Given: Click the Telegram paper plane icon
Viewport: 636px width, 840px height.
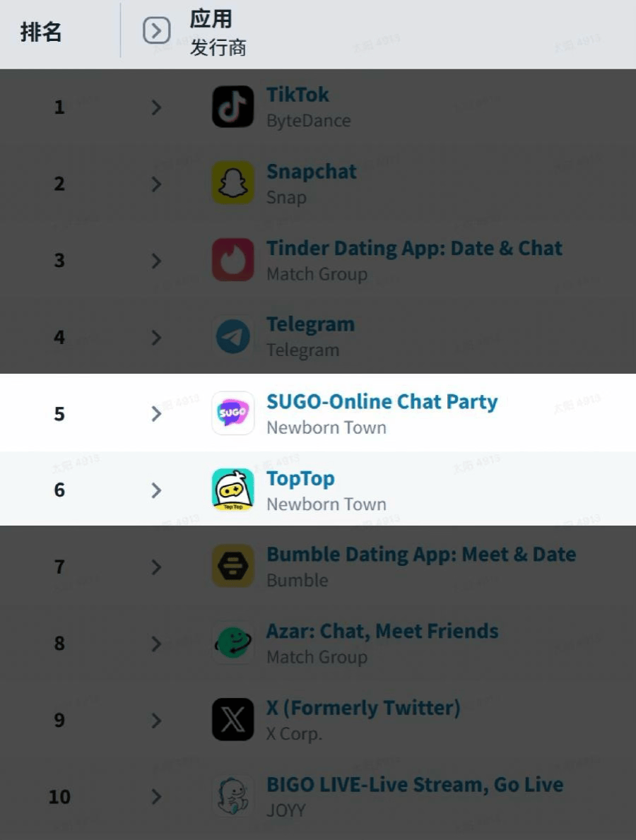Looking at the screenshot, I should coord(232,337).
